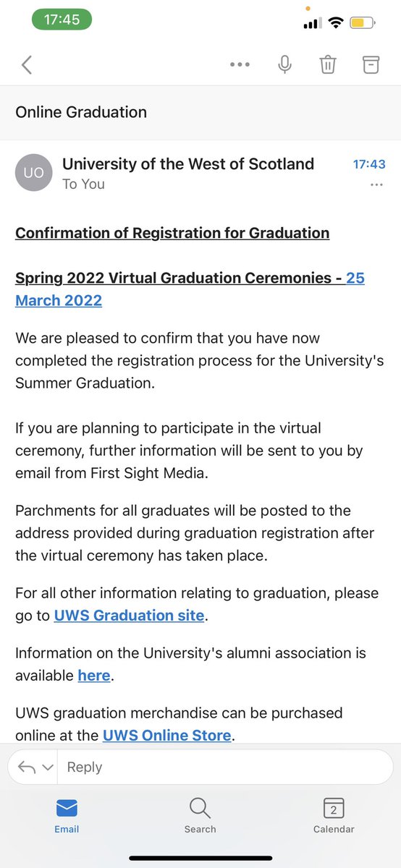Tap the microphone icon
Image resolution: width=401 pixels, height=868 pixels.
point(284,64)
